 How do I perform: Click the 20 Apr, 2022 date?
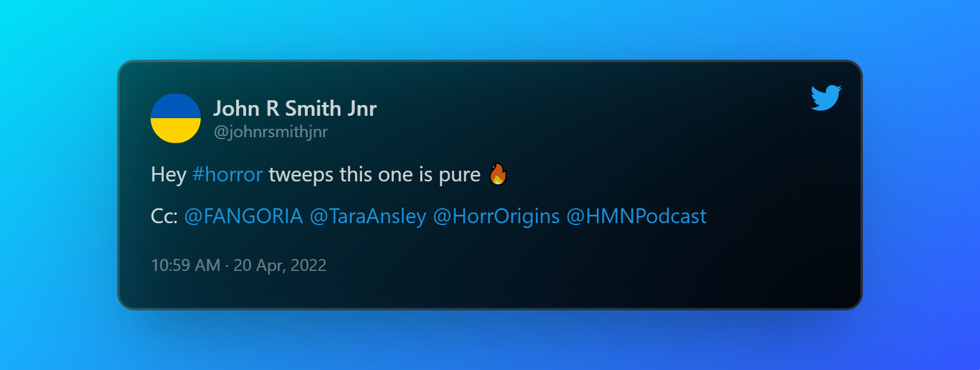click(280, 266)
